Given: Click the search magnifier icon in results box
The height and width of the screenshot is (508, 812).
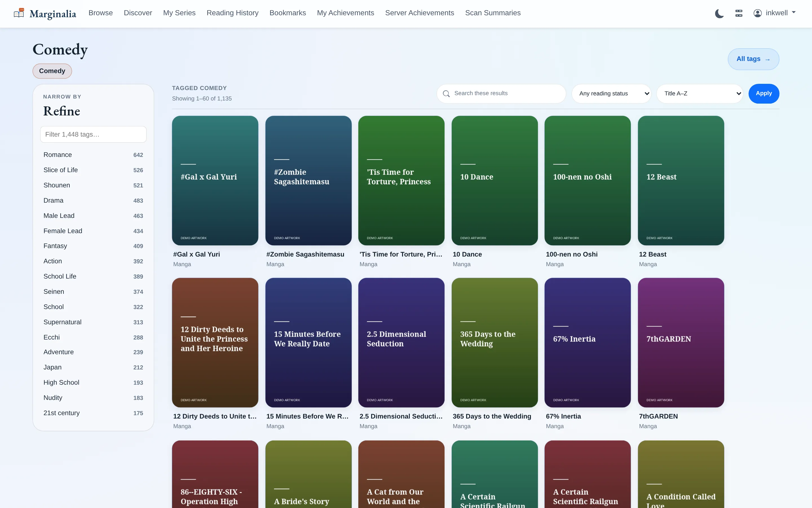Looking at the screenshot, I should tap(446, 94).
